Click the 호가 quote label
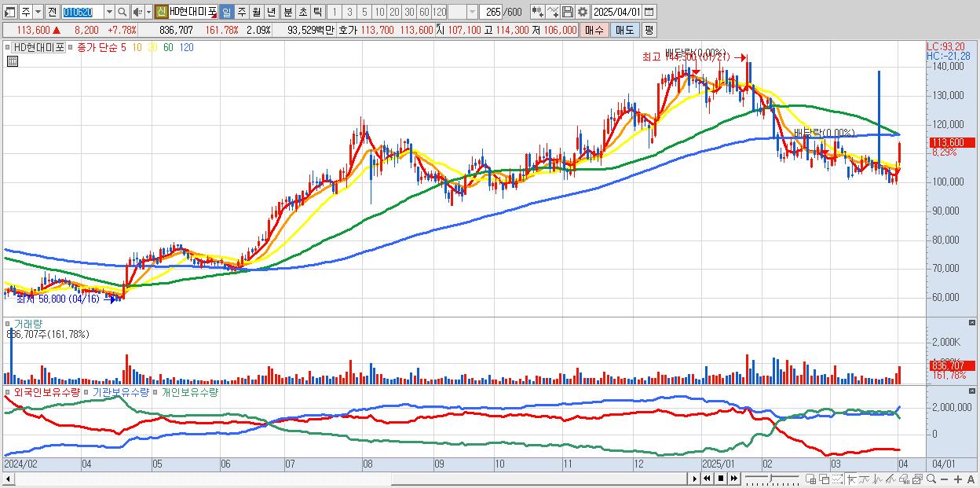 349,30
